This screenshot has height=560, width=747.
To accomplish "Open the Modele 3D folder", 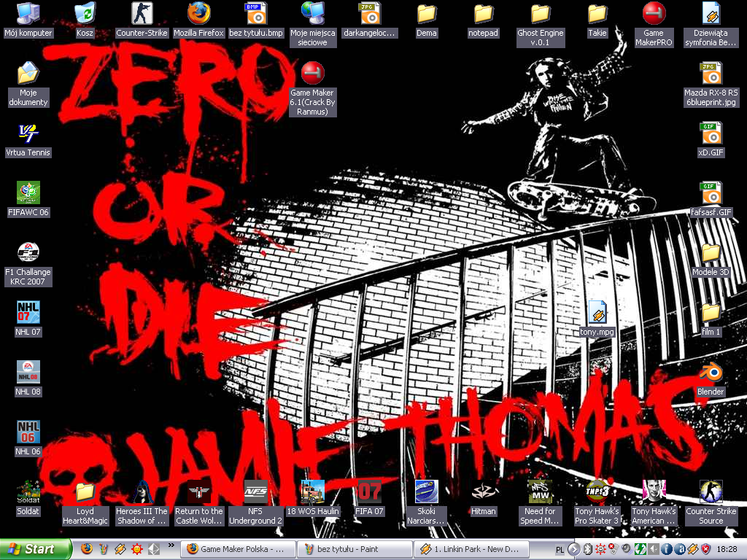I will (x=711, y=253).
